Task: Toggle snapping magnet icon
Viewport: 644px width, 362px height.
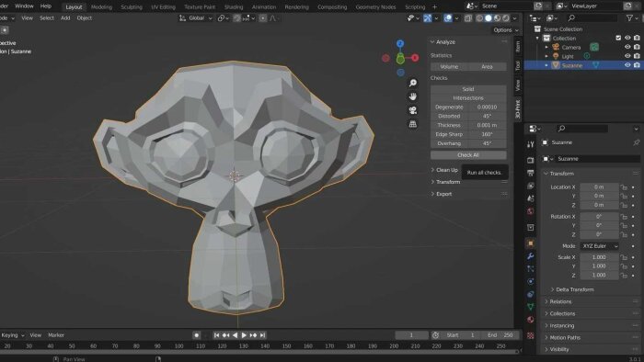Action: [x=237, y=18]
